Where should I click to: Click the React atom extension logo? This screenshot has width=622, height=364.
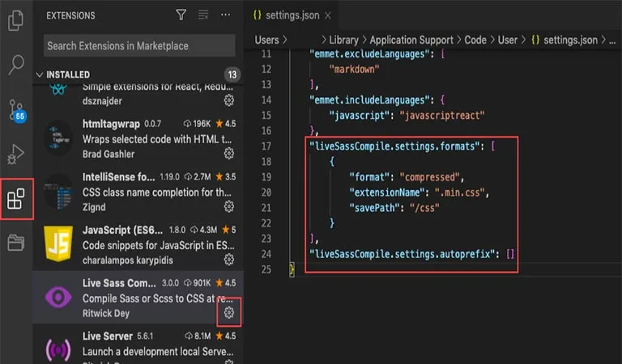58,90
